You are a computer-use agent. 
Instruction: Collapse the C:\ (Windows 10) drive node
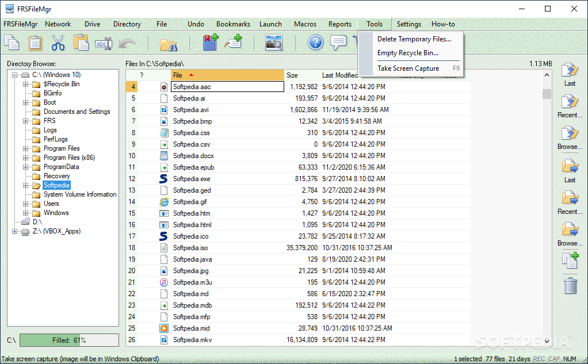pos(14,75)
